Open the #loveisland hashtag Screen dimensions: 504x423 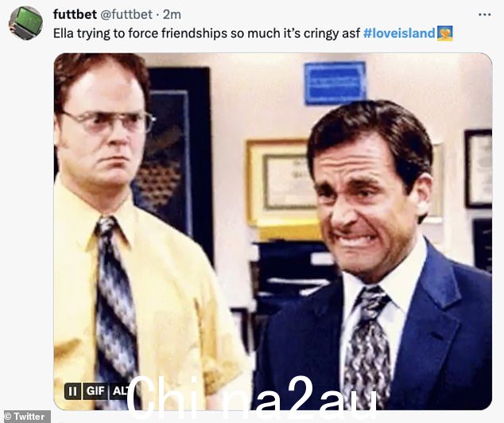[399, 33]
